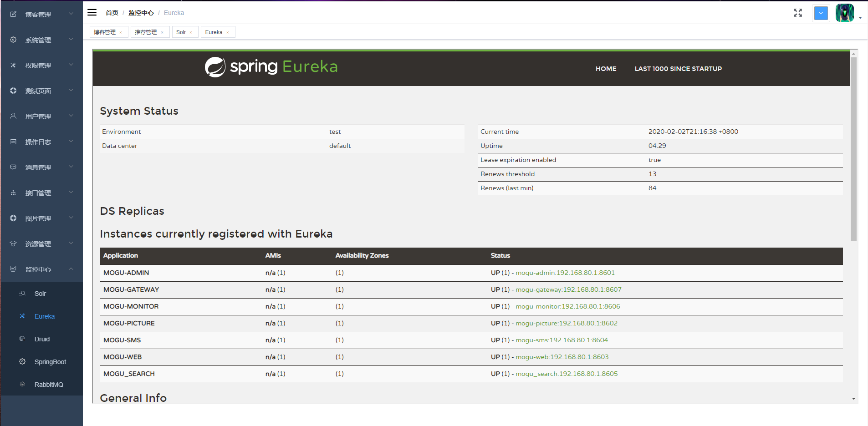Viewport: 868px width, 426px height.
Task: Expand the 操作日志 menu chevron
Action: pyautogui.click(x=71, y=142)
